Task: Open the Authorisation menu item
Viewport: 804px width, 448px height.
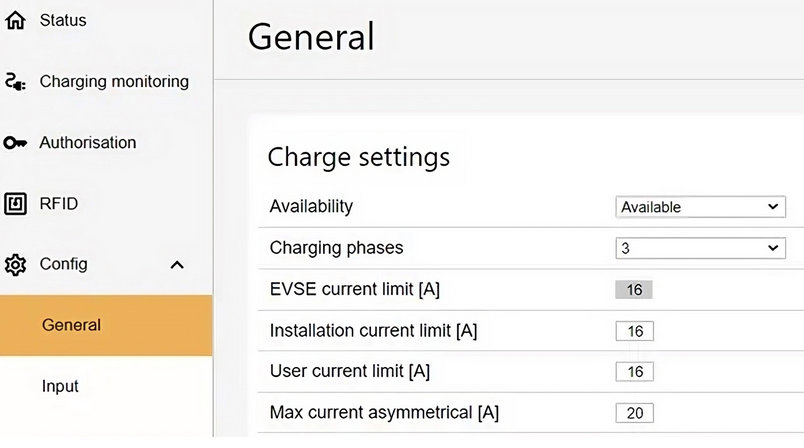Action: coord(88,143)
